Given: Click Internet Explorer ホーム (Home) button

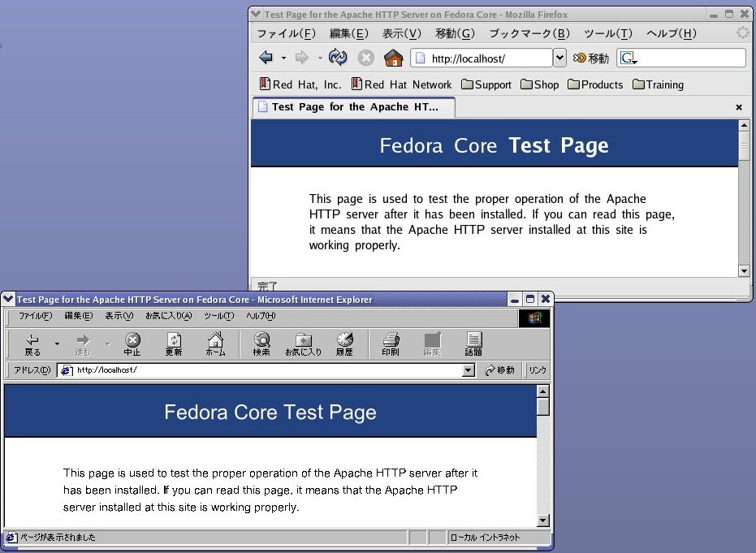Looking at the screenshot, I should pyautogui.click(x=215, y=345).
